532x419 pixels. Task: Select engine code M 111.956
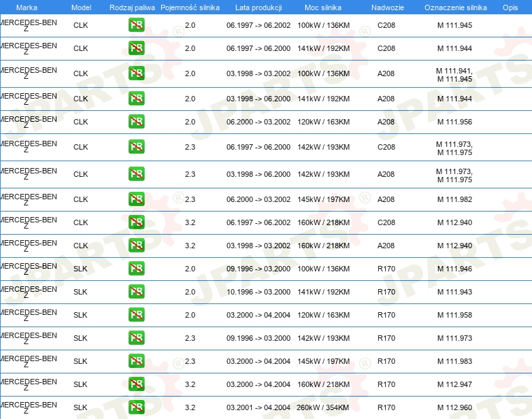point(454,122)
